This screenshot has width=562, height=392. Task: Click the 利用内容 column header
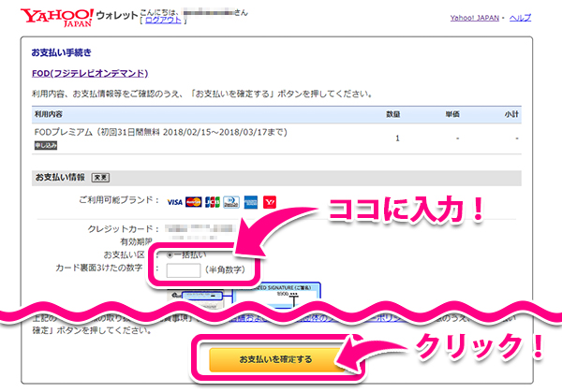pyautogui.click(x=49, y=114)
